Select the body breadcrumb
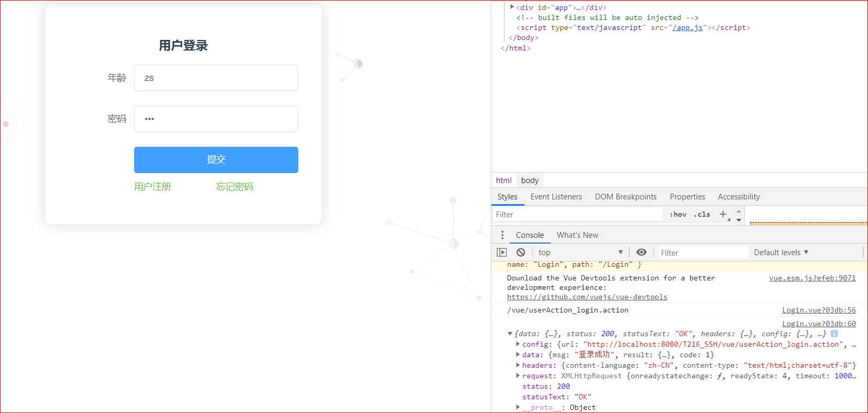Viewport: 868px width, 413px height. [530, 180]
